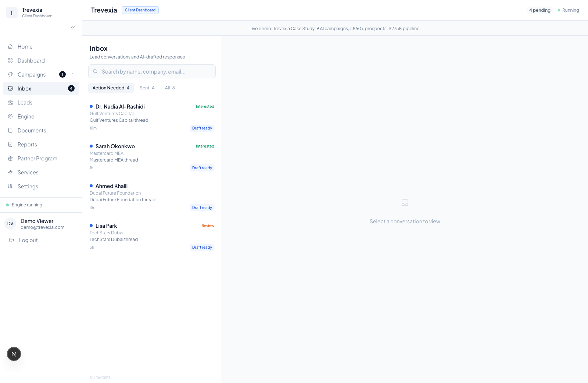This screenshot has height=383, width=588.
Task: Click the Inbox tray icon in sidebar
Action: point(10,89)
